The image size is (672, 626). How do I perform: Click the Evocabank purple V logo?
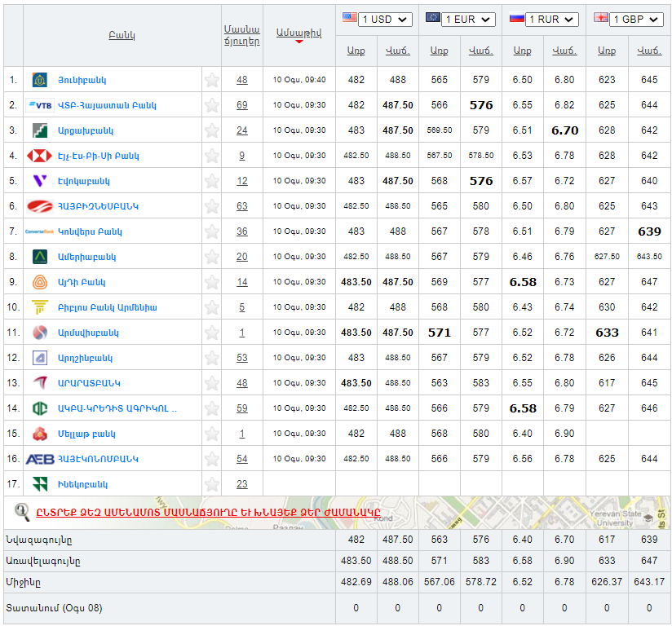click(x=39, y=181)
